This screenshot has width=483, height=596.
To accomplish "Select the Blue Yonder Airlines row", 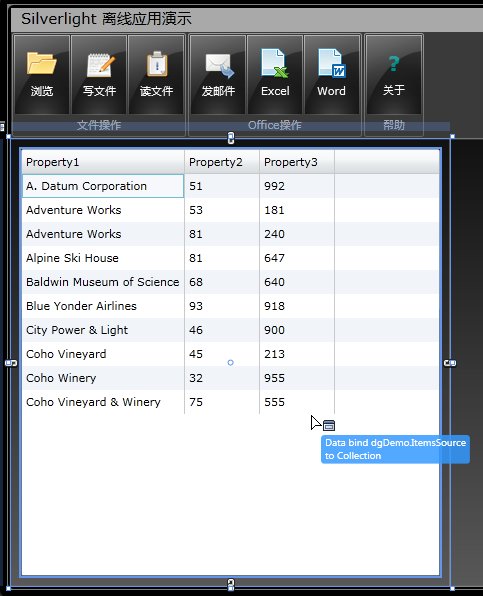I will coord(231,306).
